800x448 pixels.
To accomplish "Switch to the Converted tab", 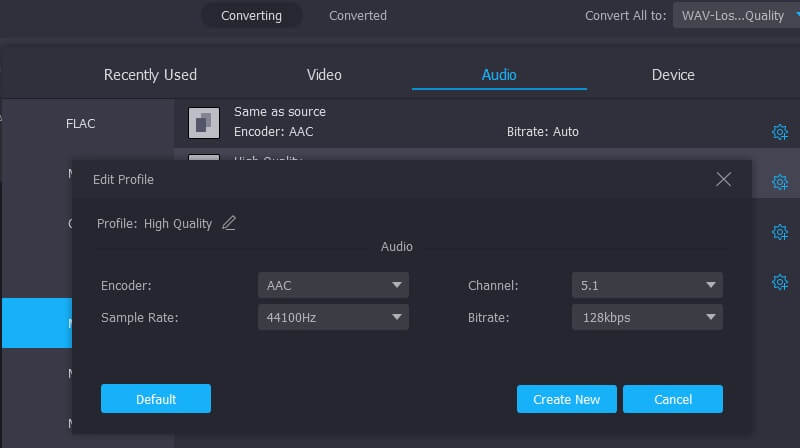I will click(358, 15).
